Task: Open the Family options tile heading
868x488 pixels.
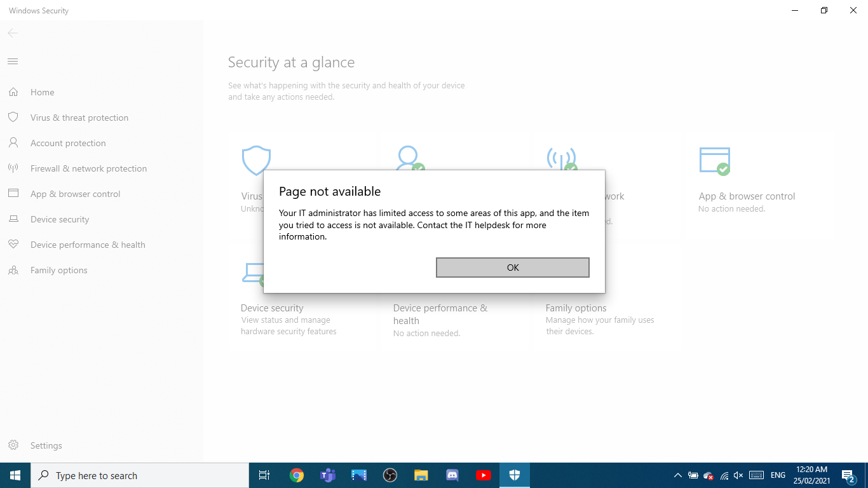Action: pos(576,308)
